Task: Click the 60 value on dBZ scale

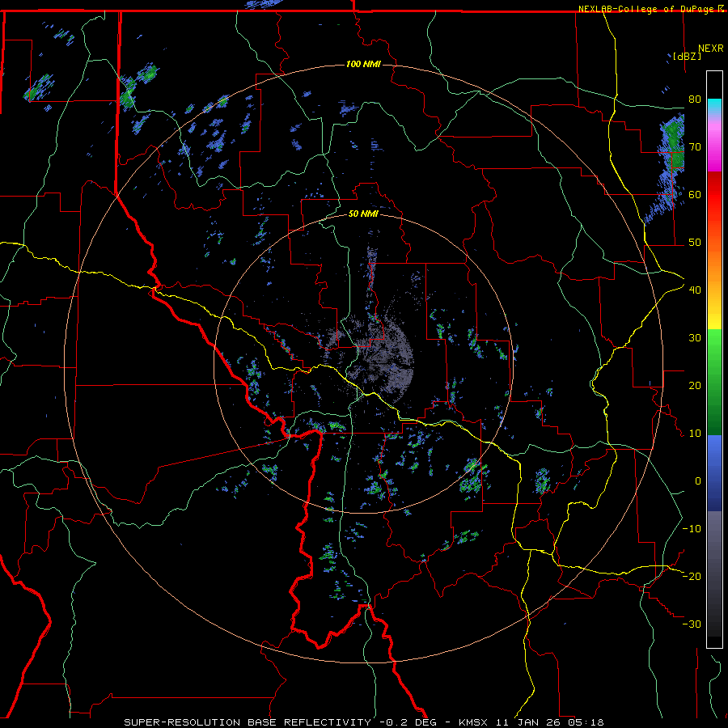Action: 695,195
